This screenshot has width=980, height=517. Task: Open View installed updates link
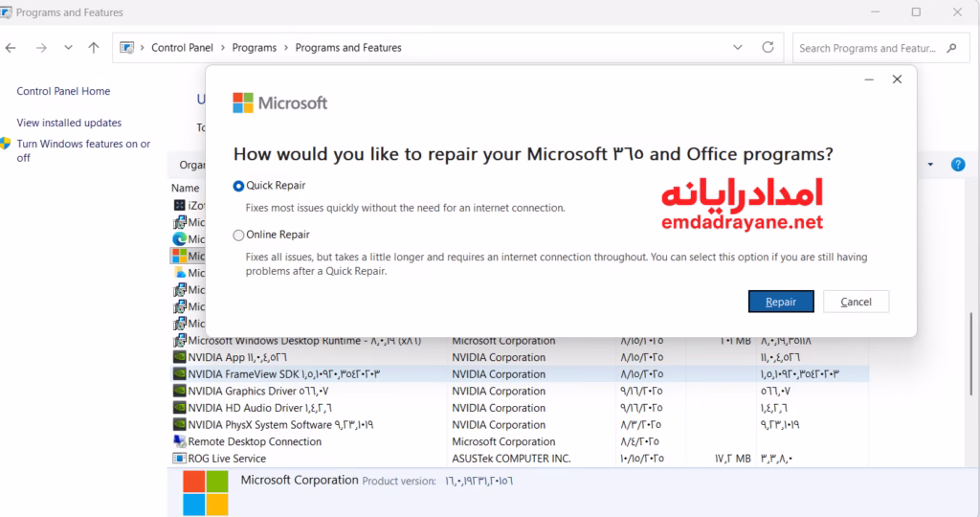[69, 123]
